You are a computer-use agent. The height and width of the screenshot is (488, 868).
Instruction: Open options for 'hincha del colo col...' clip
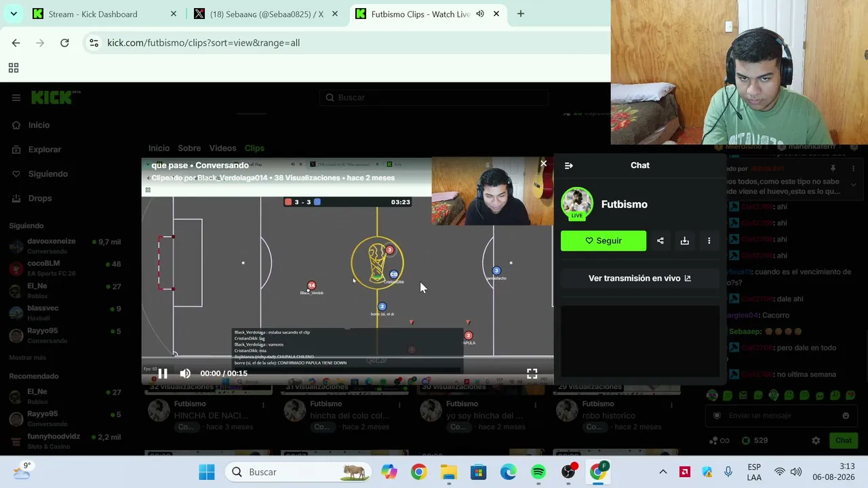399,405
